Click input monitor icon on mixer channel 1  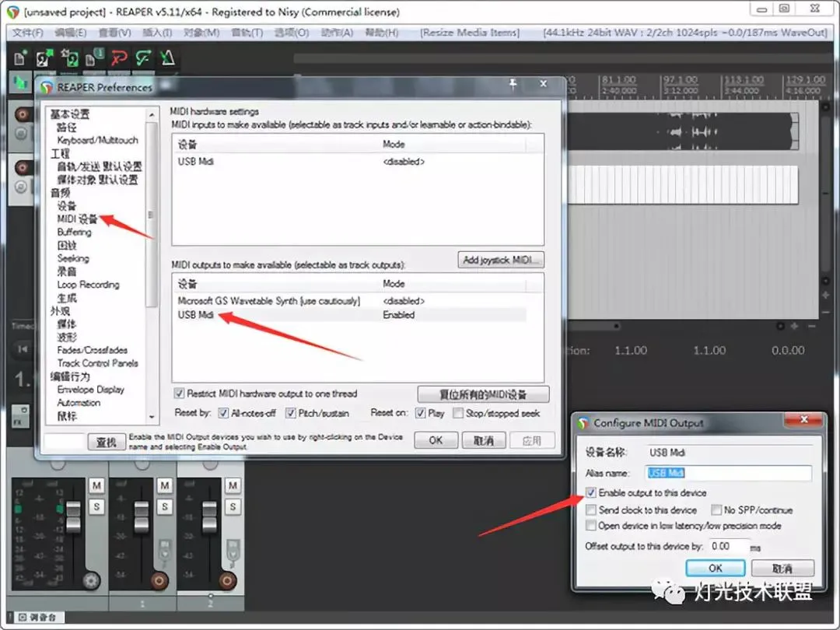164,551
